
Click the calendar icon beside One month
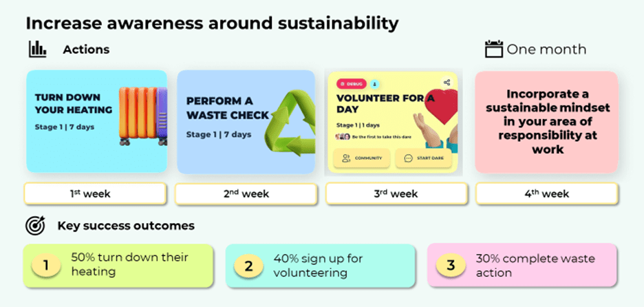(494, 49)
